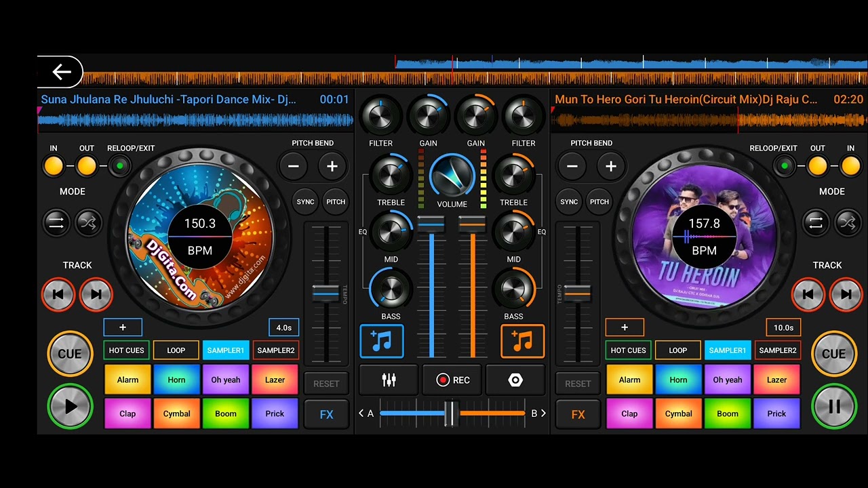Open the 10.0s duration box on right deck
Image resolution: width=868 pixels, height=488 pixels.
pyautogui.click(x=783, y=327)
